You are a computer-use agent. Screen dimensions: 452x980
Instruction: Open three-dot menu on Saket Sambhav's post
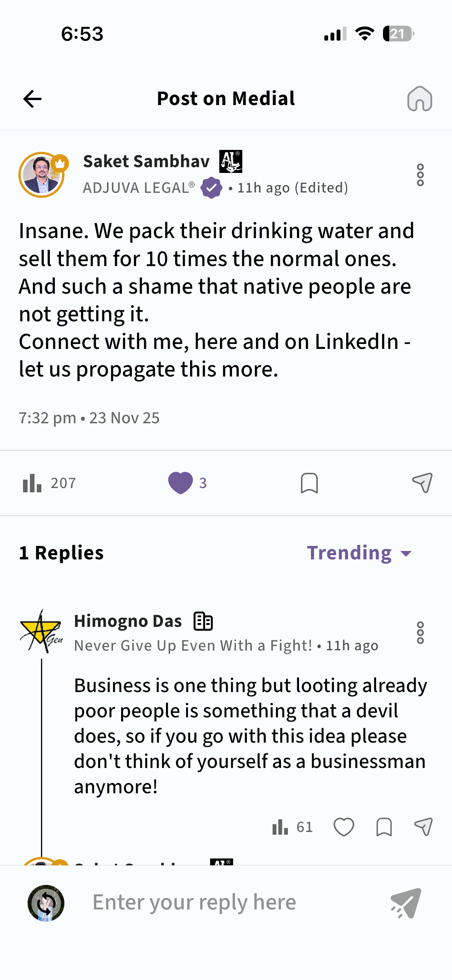pos(420,175)
